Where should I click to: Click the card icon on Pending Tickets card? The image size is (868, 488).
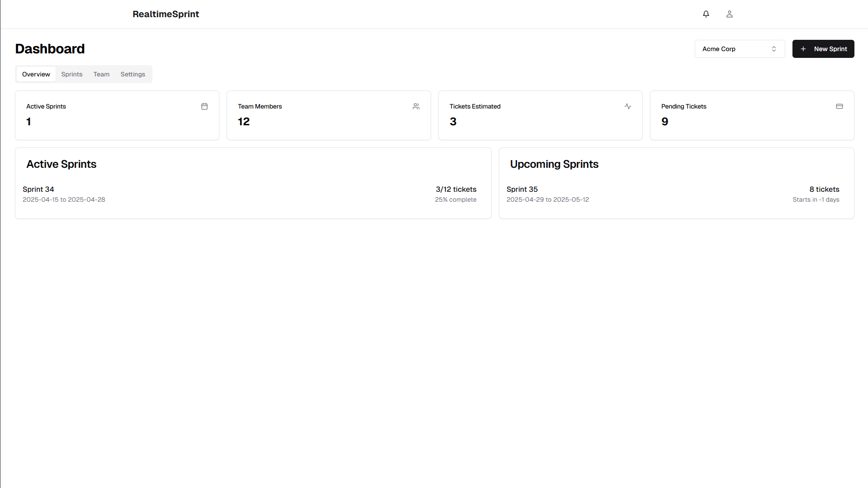pyautogui.click(x=840, y=106)
